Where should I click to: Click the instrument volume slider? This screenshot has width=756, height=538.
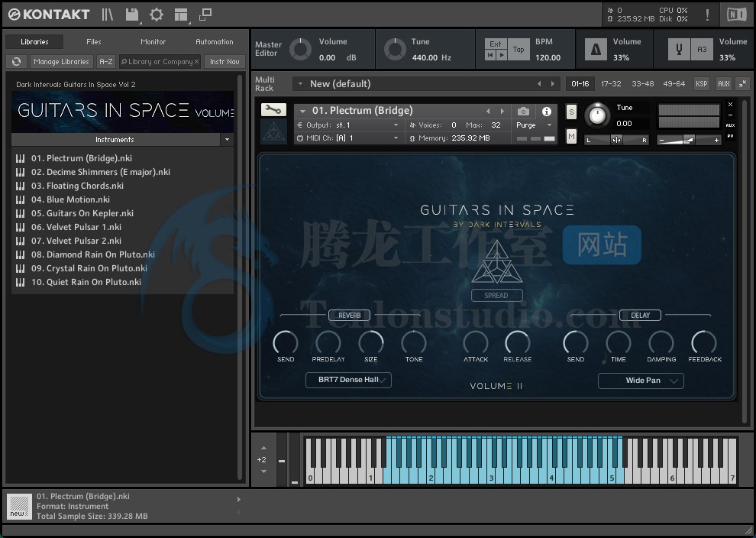click(689, 140)
